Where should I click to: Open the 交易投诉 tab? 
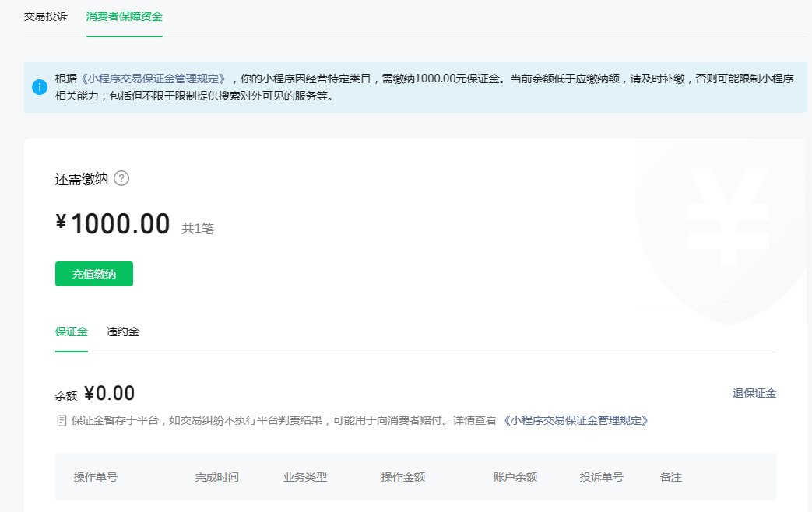point(46,16)
